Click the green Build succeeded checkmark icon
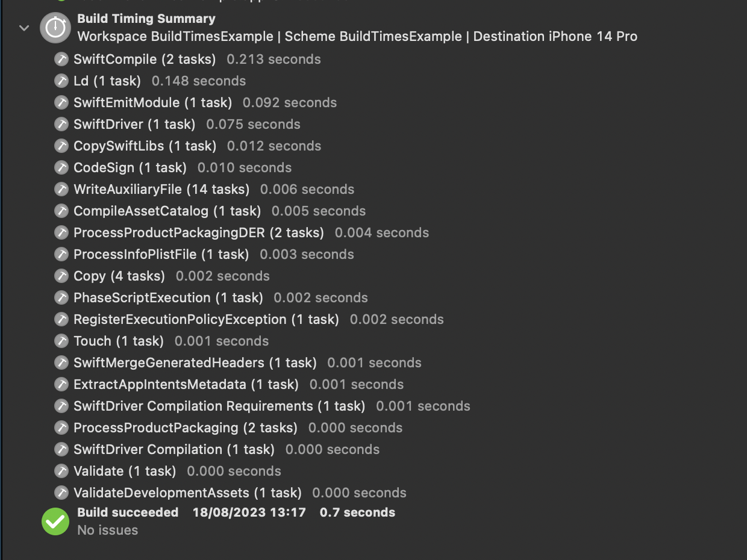 click(55, 521)
